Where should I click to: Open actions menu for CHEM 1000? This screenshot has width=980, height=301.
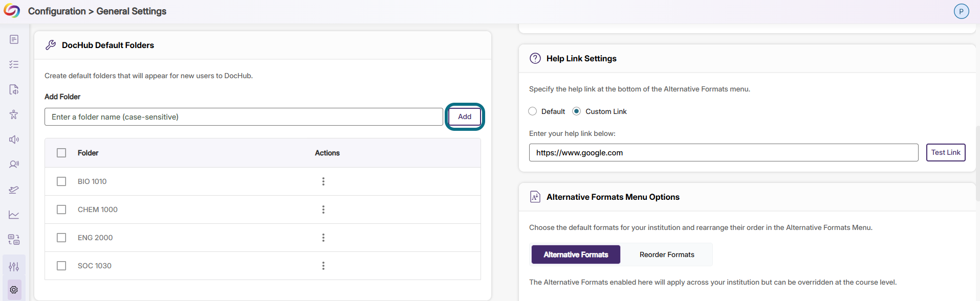(323, 210)
